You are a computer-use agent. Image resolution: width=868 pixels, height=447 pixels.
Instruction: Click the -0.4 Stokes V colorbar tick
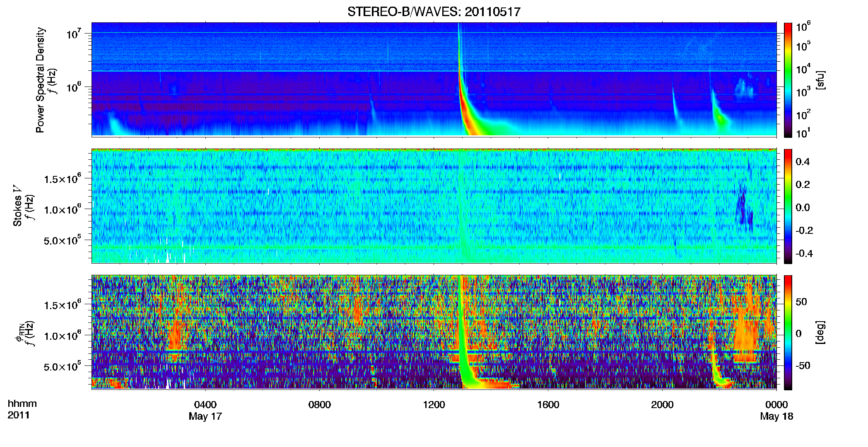pyautogui.click(x=804, y=254)
